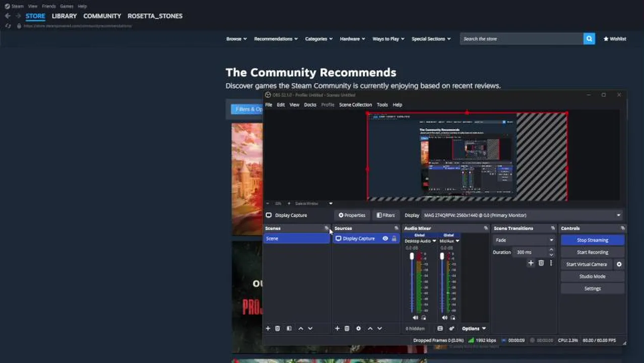Viewport: 644px width, 363px height.
Task: Expand Steam Browse menu
Action: pos(236,39)
